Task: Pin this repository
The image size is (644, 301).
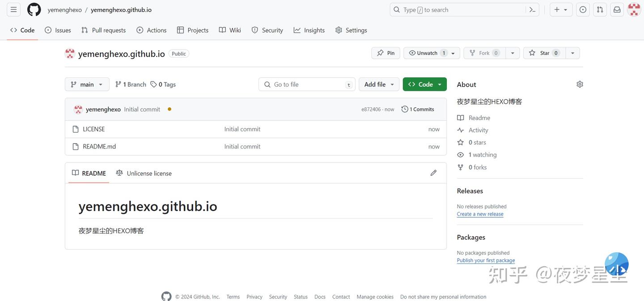Action: coord(385,53)
